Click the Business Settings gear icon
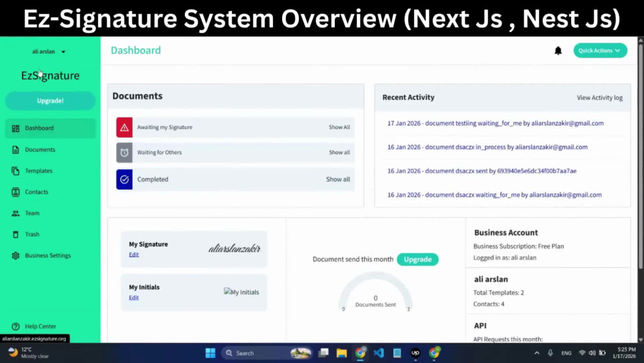The width and height of the screenshot is (644, 363). coord(15,255)
